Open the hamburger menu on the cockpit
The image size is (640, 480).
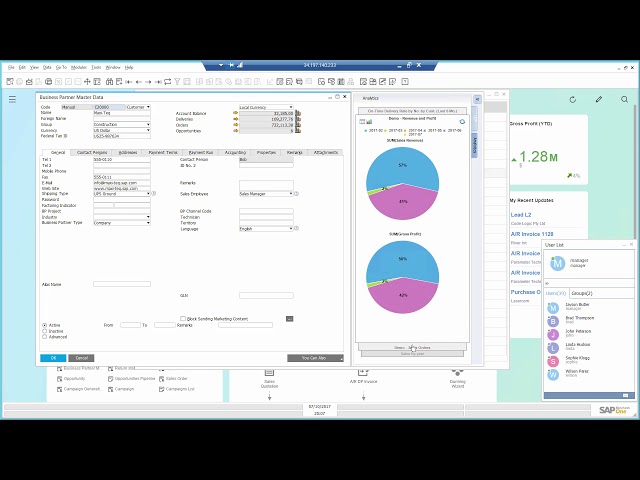[x=13, y=99]
